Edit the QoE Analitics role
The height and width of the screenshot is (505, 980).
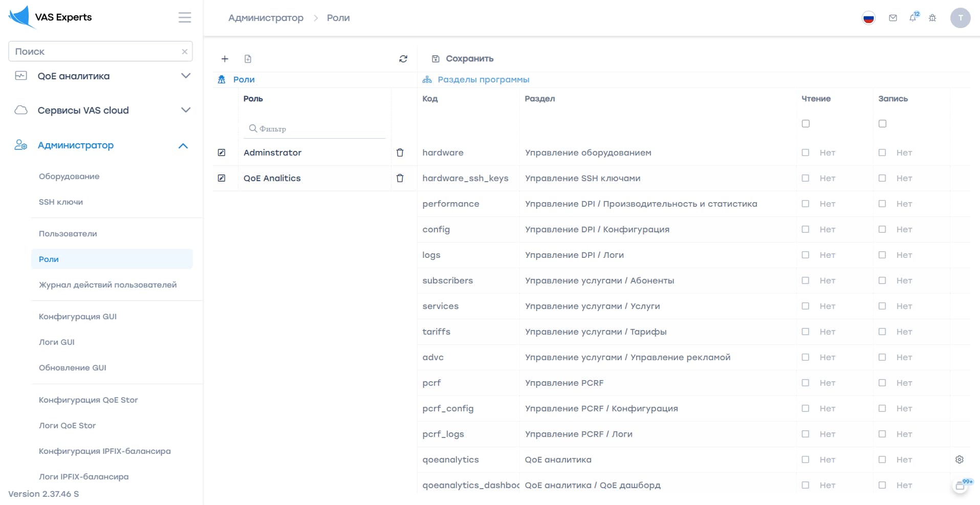tap(222, 178)
